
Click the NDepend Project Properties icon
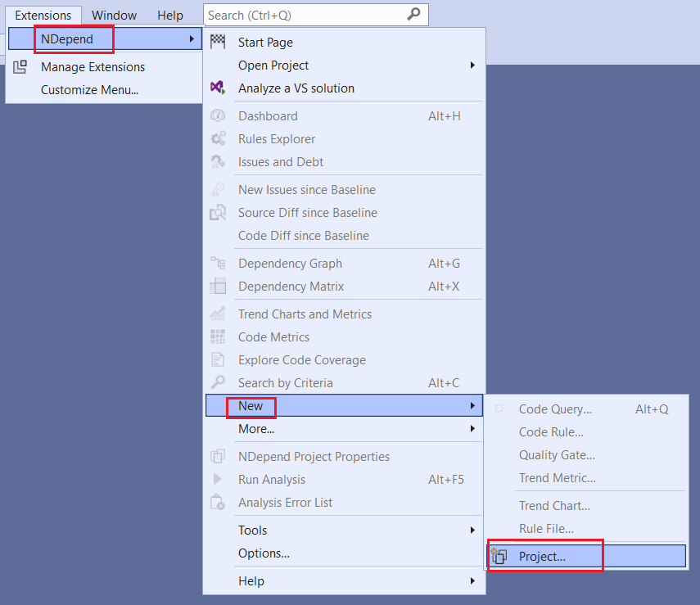point(218,456)
